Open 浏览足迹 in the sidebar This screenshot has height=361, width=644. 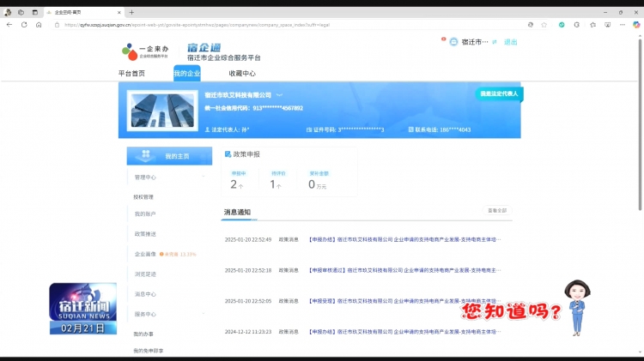(x=145, y=274)
